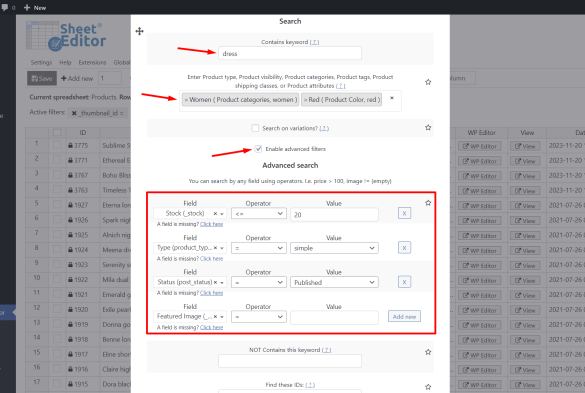The image size is (585, 393).
Task: Open View button for row 1
Action: tap(525, 146)
